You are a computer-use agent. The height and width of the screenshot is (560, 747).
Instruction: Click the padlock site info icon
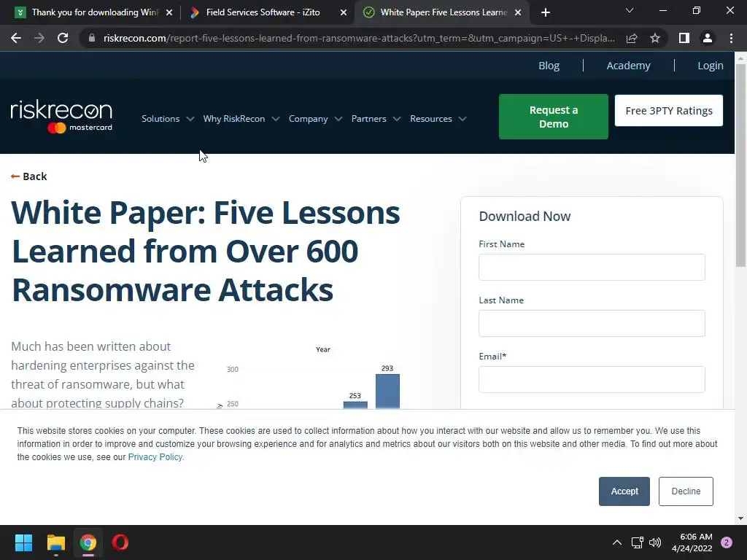pyautogui.click(x=92, y=38)
